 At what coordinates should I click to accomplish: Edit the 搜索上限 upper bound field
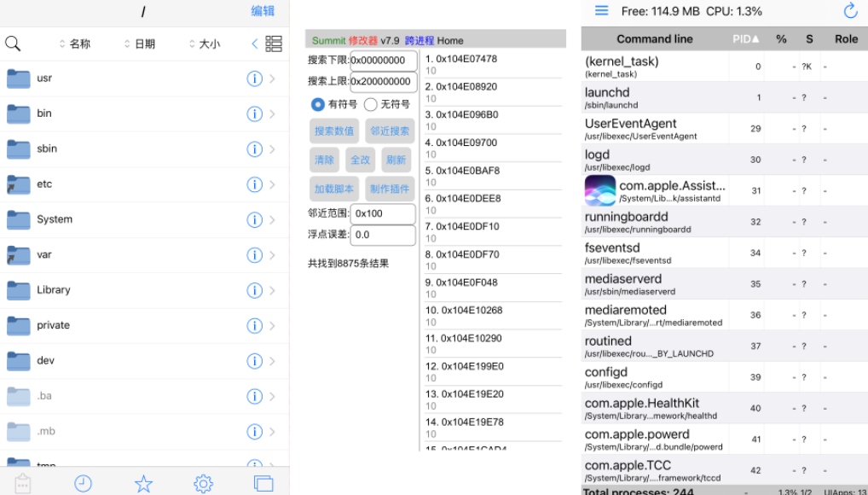coord(384,81)
